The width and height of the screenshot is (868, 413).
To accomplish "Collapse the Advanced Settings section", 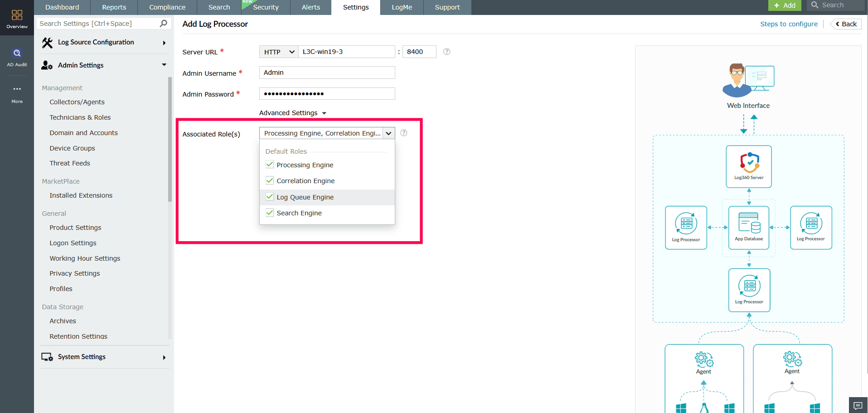I will pos(292,112).
